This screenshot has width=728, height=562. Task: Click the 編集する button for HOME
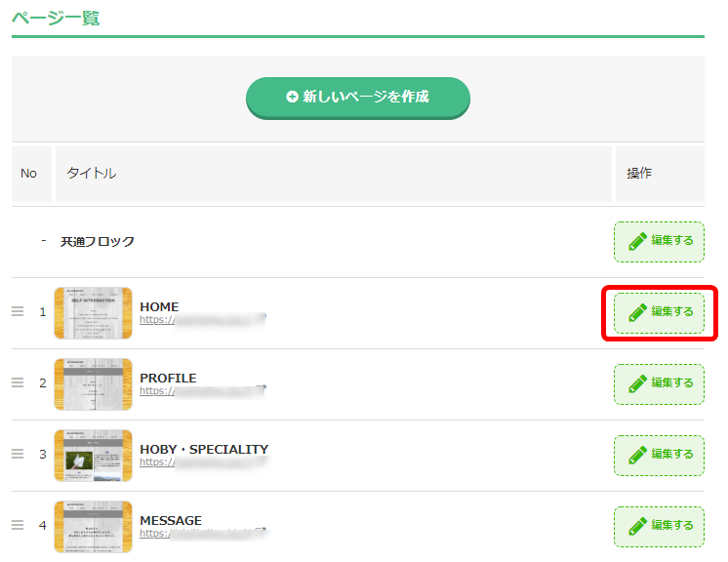[659, 313]
